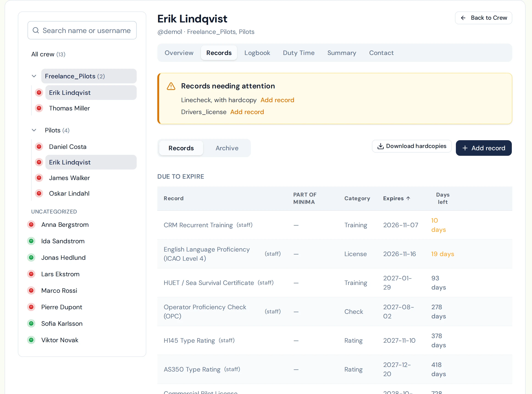Open CRM Recurrent Training record
This screenshot has width=532, height=394.
click(x=198, y=225)
